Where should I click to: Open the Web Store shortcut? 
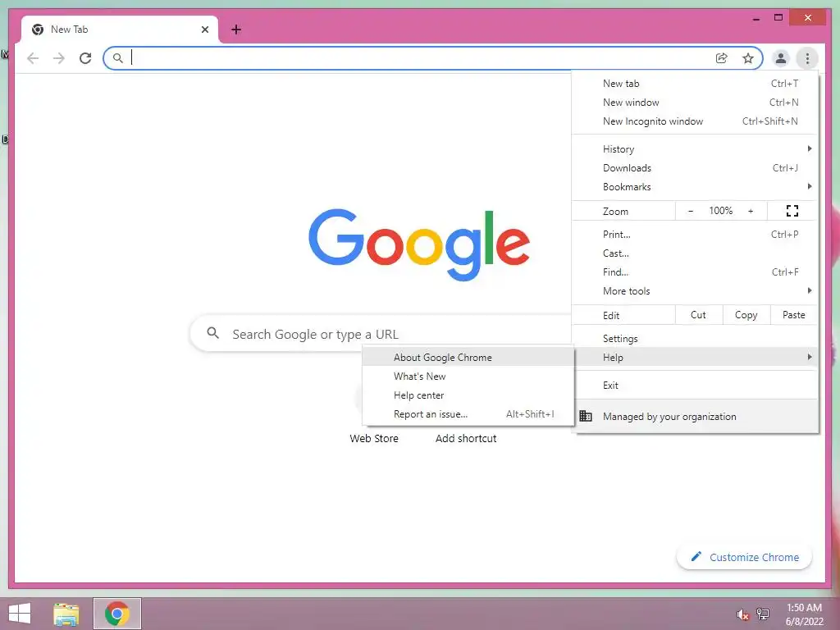pyautogui.click(x=374, y=438)
